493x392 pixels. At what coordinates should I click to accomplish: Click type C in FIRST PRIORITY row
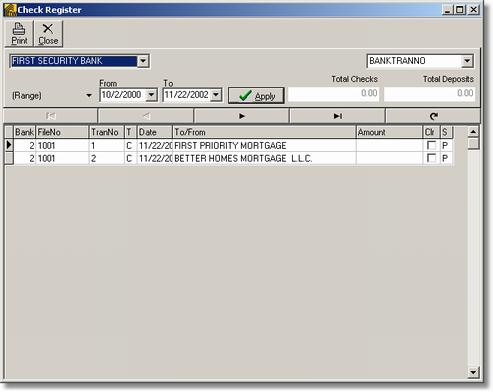(x=130, y=145)
